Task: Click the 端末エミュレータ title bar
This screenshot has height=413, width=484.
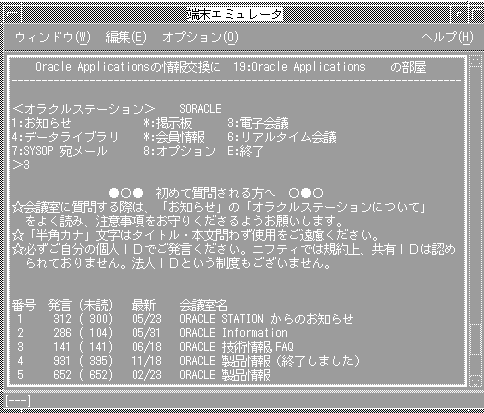Action: point(235,14)
